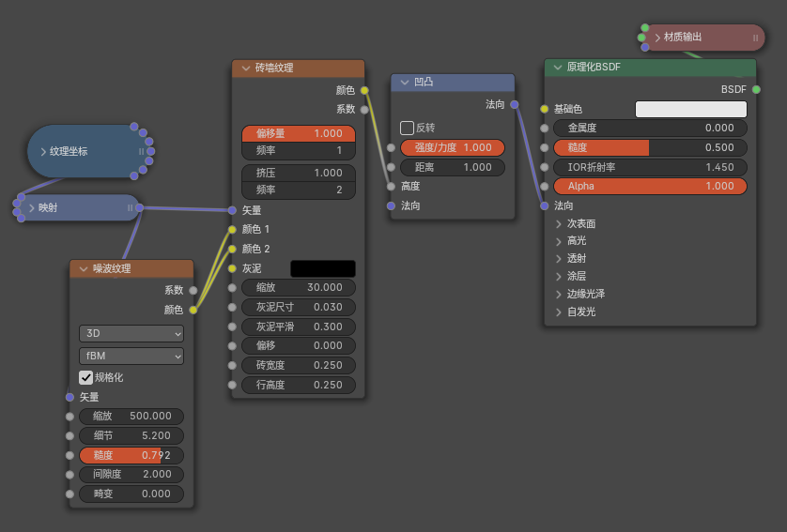Click the 基础色 input socket on 原理化BSDF
Image resolution: width=787 pixels, height=532 pixels.
(x=544, y=109)
